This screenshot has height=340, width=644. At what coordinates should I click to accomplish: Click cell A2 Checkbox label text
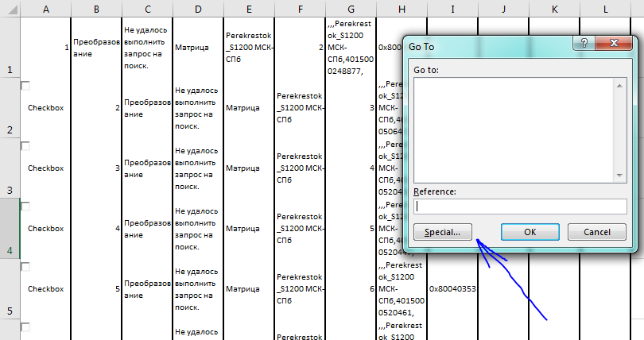[x=45, y=108]
